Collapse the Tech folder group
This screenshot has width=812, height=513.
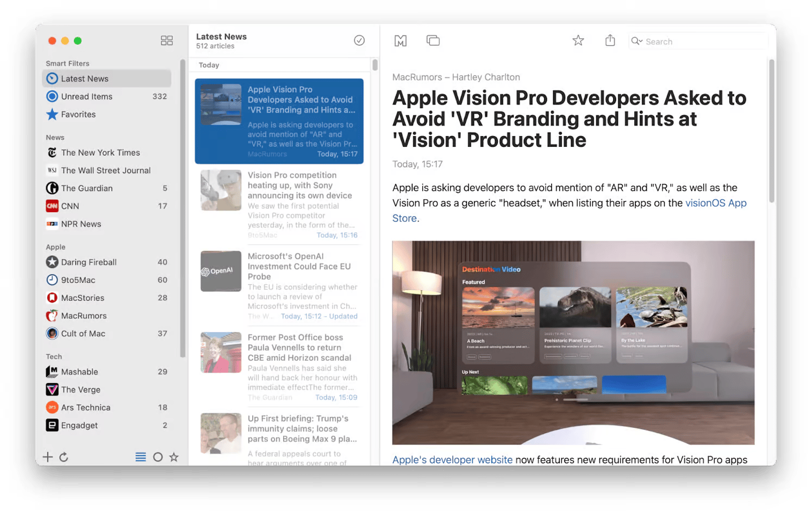(x=54, y=357)
